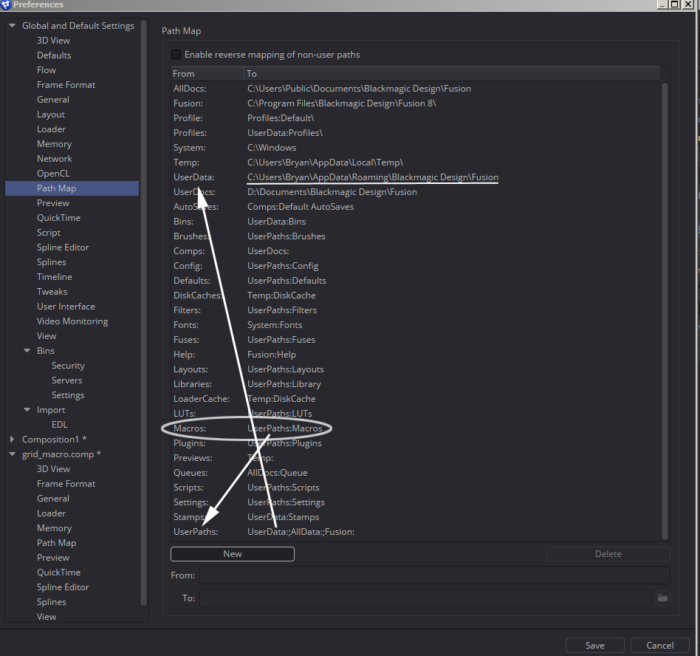Open the Network preferences page
Screen dimensions: 700x656
tap(54, 159)
